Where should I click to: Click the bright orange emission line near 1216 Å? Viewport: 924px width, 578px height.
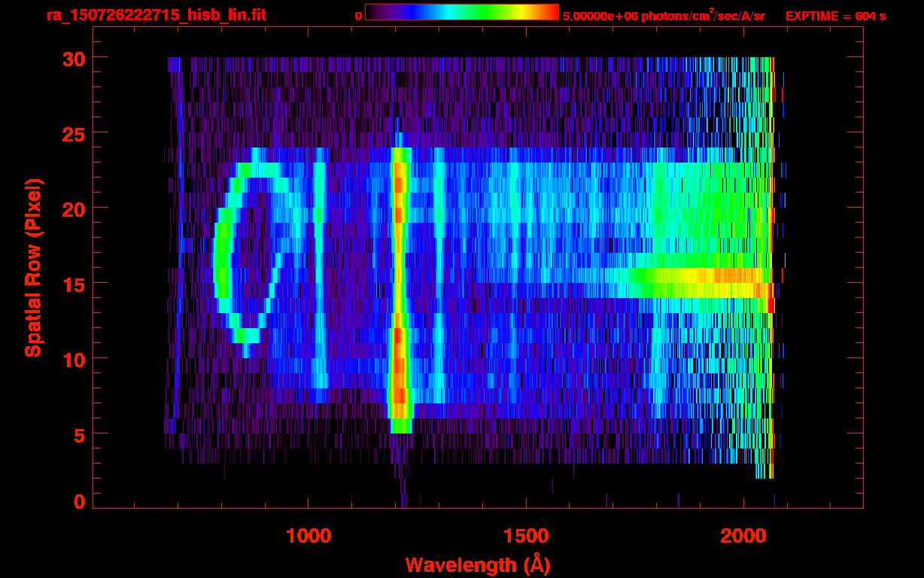click(400, 286)
